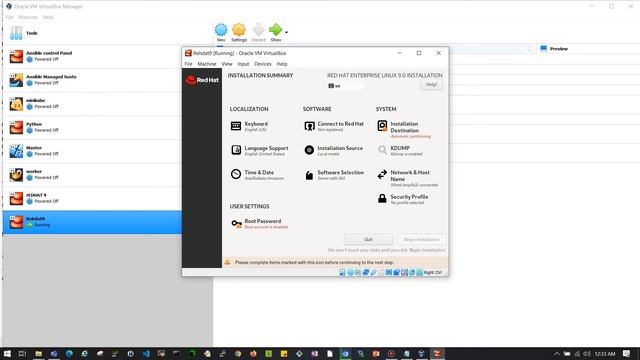Open File menu in VirtualBox Manager

coord(9,17)
